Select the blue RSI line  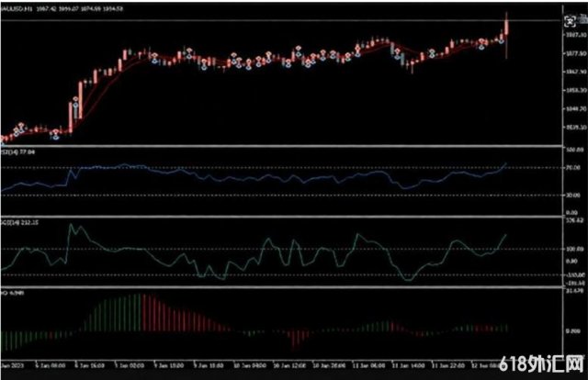click(x=184, y=173)
